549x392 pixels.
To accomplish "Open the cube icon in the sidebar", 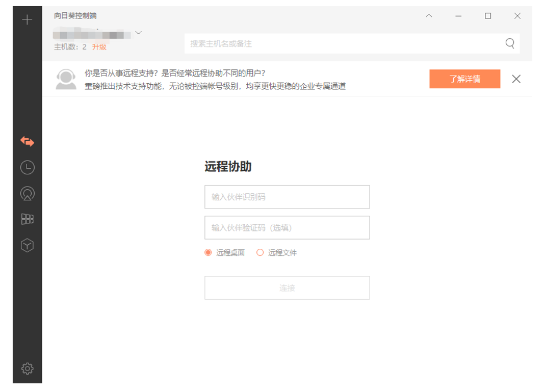I will 27,245.
